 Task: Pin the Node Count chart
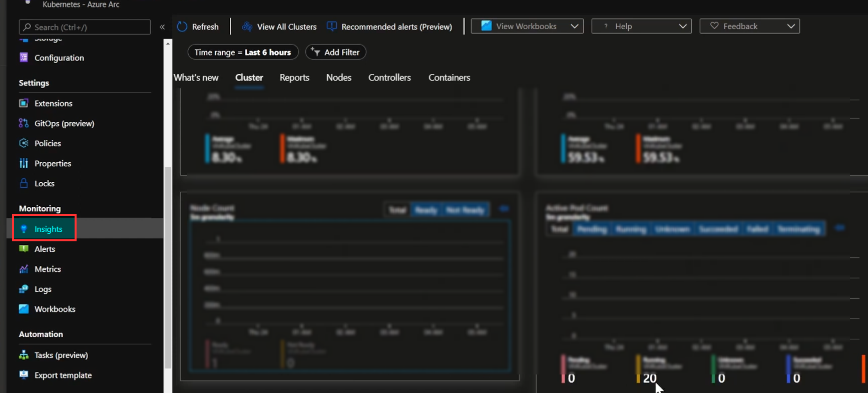[504, 209]
